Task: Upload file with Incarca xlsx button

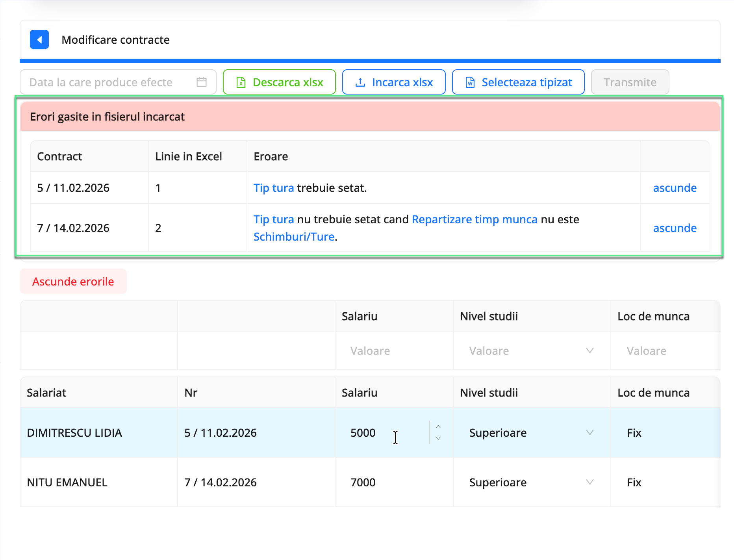Action: (394, 82)
